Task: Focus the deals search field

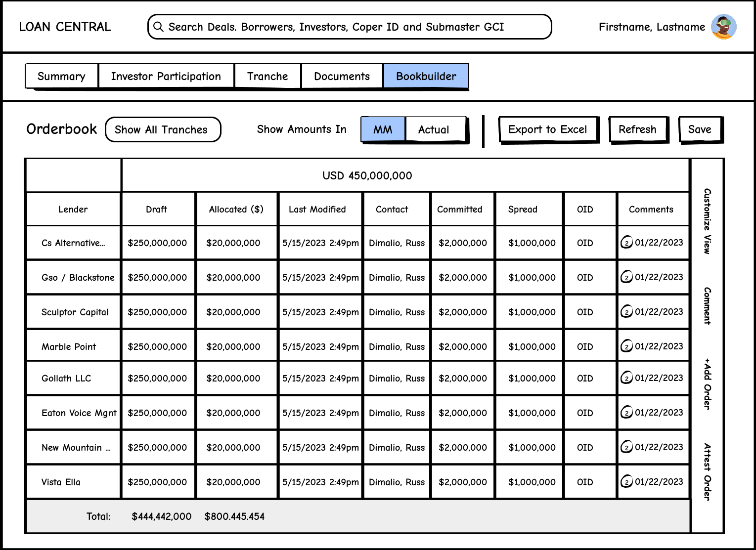Action: pos(350,27)
